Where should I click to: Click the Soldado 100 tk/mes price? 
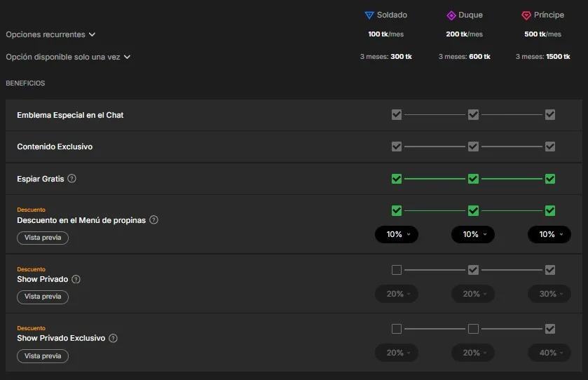click(x=385, y=34)
